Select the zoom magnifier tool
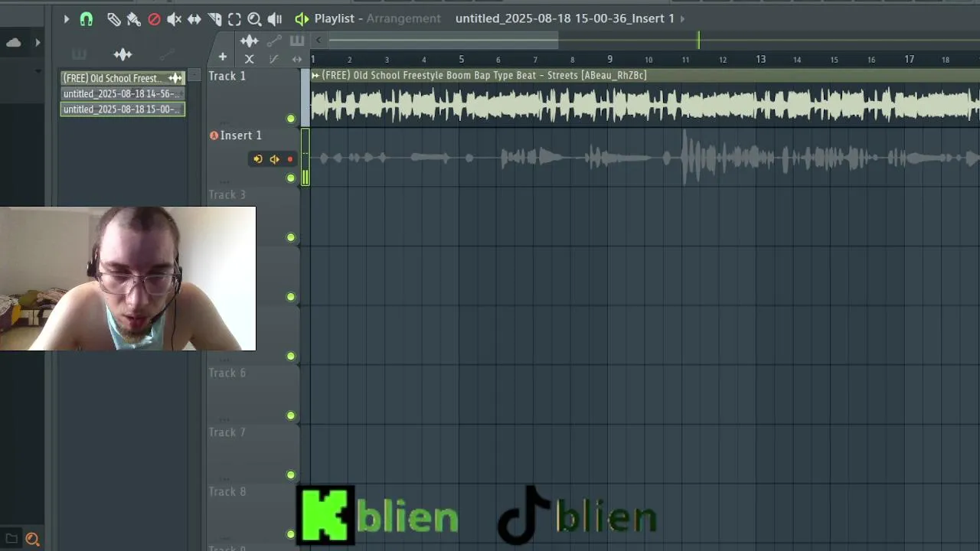 (x=254, y=19)
